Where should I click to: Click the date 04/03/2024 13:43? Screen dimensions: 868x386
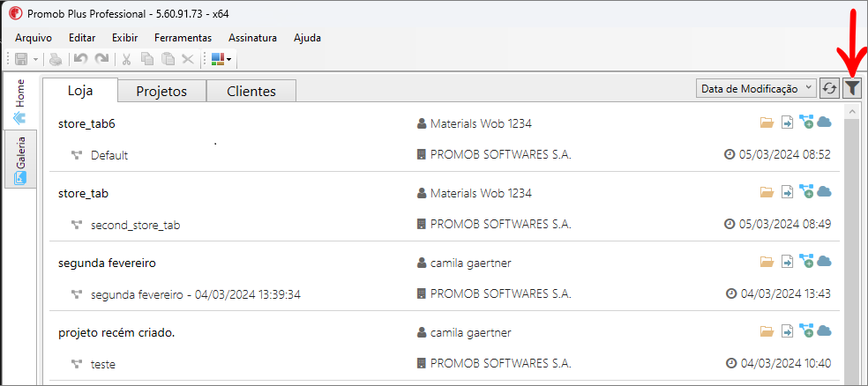click(x=785, y=294)
